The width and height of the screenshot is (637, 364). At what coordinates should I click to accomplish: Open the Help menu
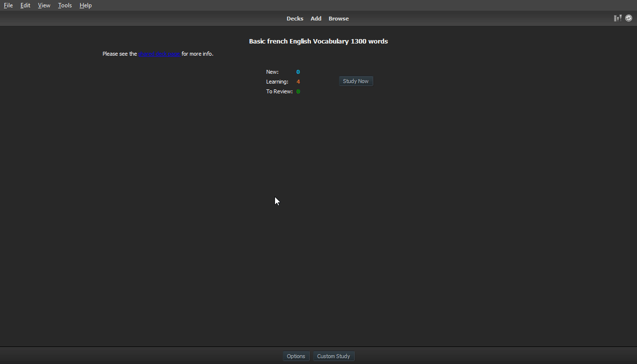[85, 5]
